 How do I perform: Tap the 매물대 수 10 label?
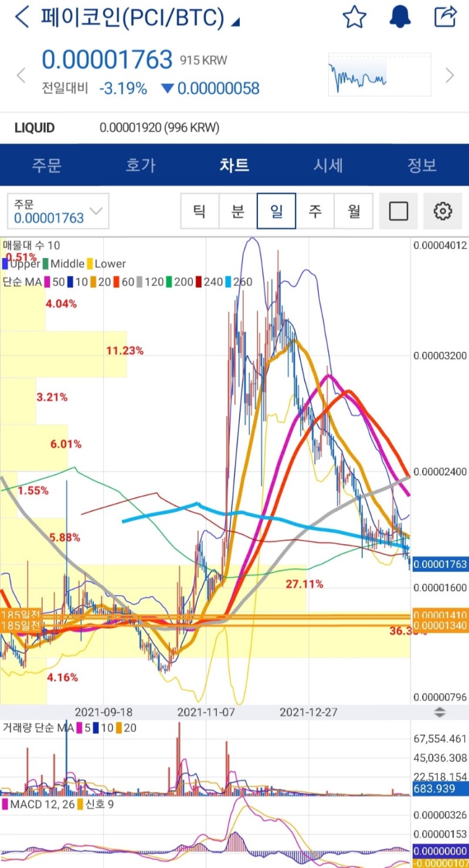(x=31, y=246)
